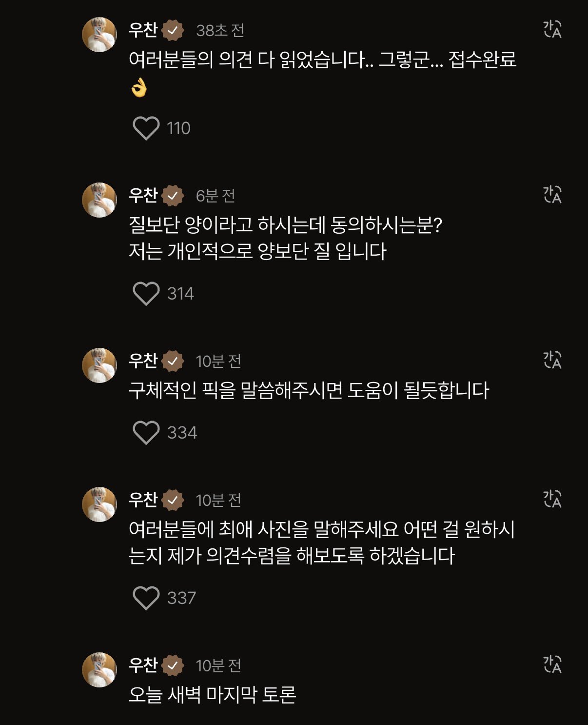Open avatar on the 6분 전 post

(x=99, y=200)
